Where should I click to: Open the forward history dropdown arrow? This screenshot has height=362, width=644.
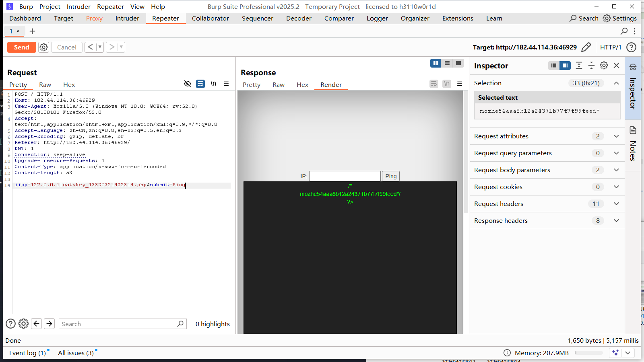pyautogui.click(x=121, y=47)
